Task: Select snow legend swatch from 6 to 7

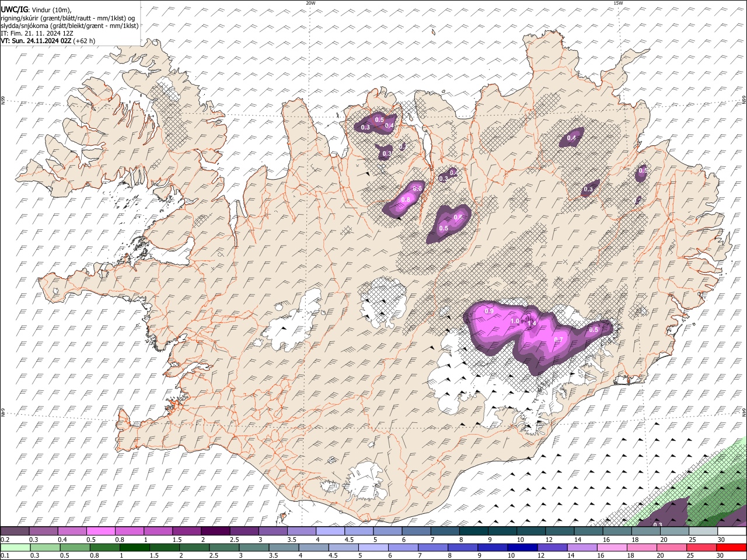Action: tap(416, 531)
